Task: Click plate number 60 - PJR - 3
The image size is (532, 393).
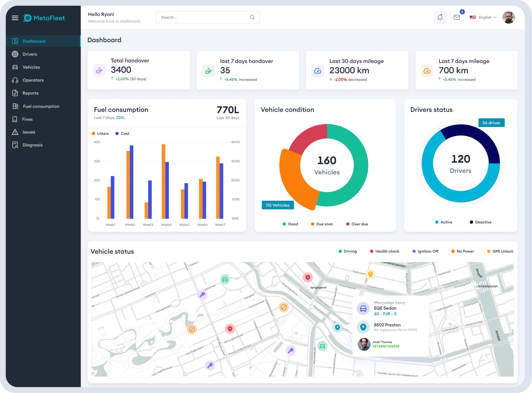Action: 385,314
